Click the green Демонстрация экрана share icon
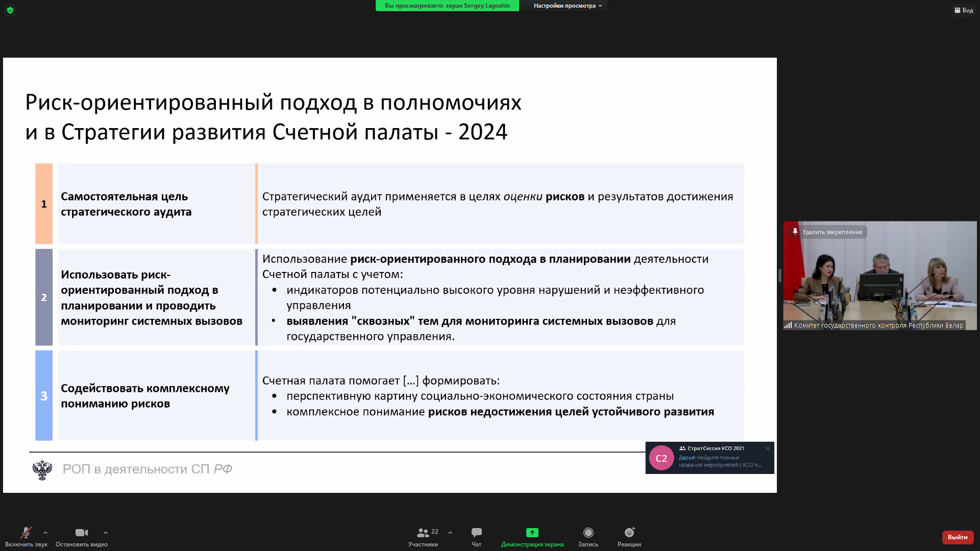Viewport: 980px width, 551px height. point(532,533)
